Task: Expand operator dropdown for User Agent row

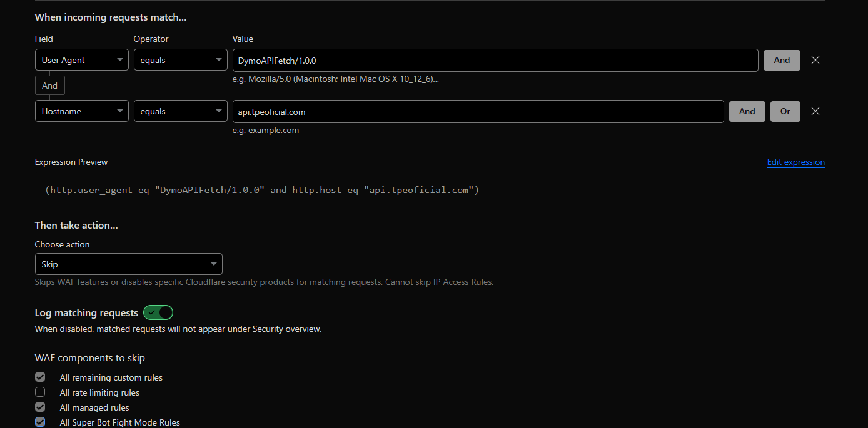Action: point(180,60)
